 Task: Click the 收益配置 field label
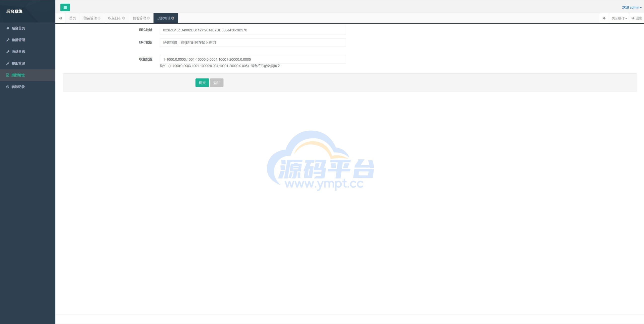(x=146, y=59)
